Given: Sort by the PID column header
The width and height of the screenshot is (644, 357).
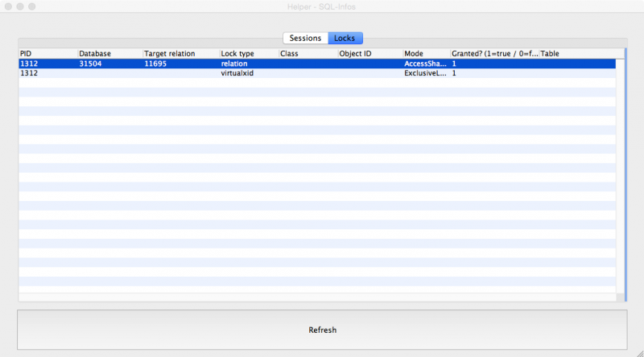Looking at the screenshot, I should 47,54.
